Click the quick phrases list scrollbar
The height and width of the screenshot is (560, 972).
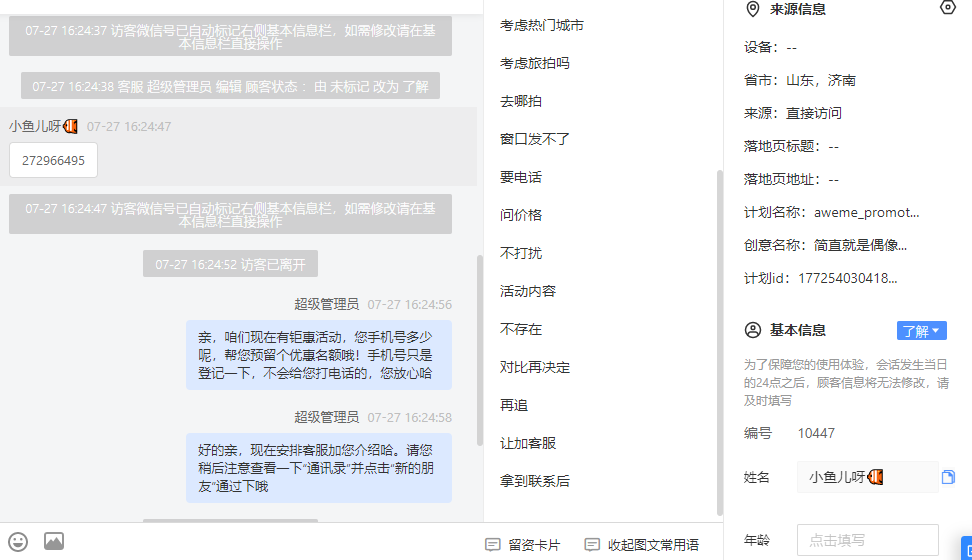point(720,342)
